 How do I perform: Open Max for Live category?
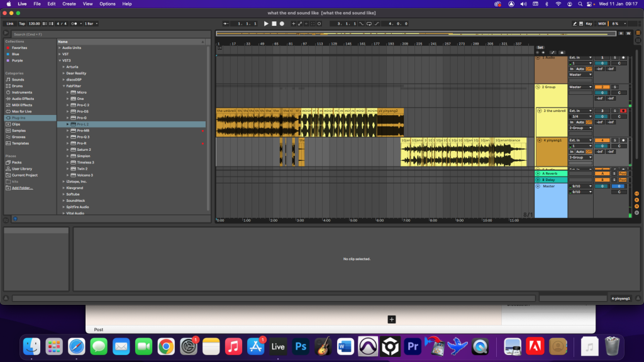pos(21,111)
